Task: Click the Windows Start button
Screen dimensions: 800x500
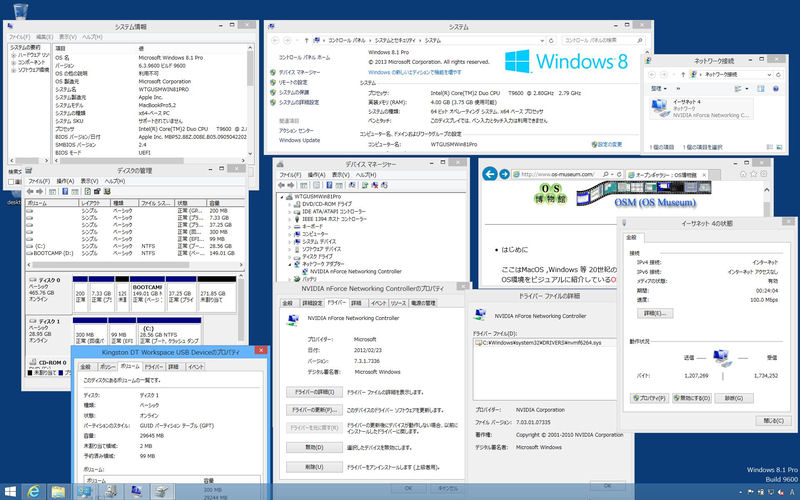Action: click(x=11, y=490)
